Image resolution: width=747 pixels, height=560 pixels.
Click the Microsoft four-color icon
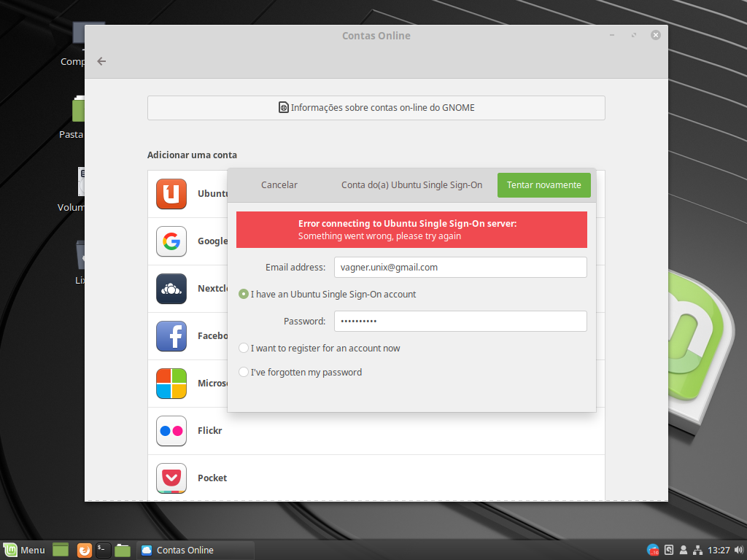point(171,384)
